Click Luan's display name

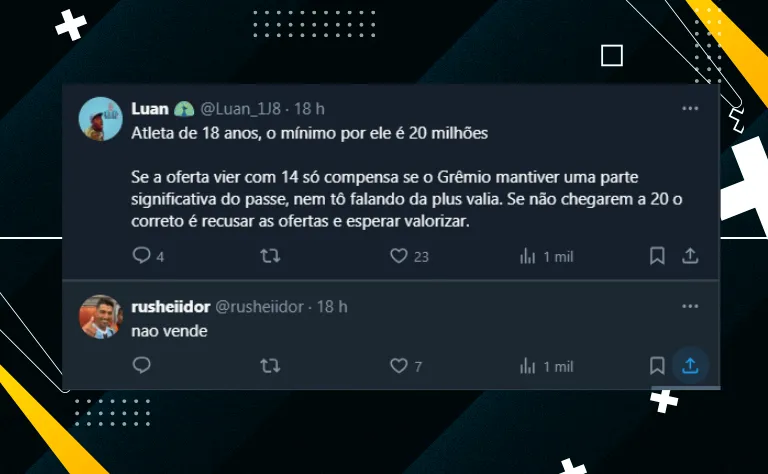pos(150,109)
